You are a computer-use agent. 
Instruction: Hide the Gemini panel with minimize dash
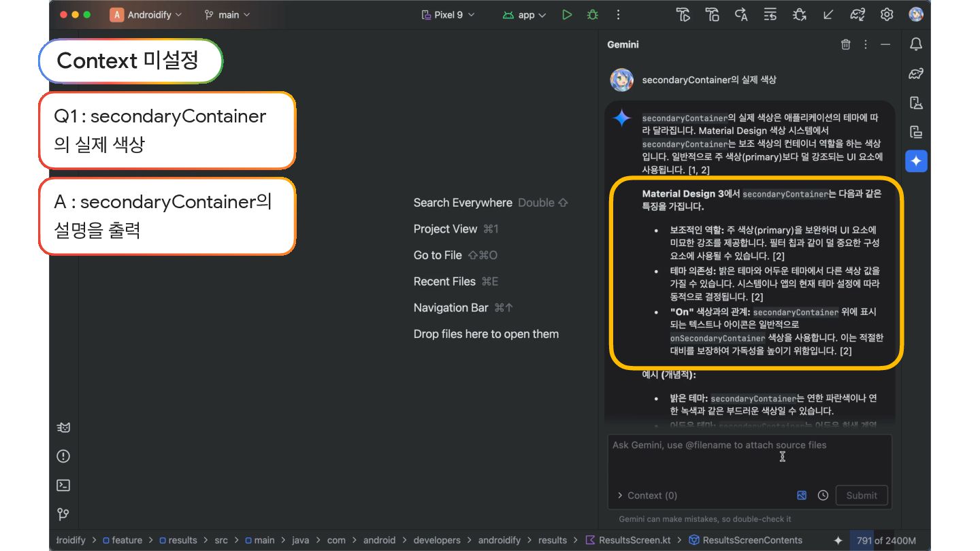[885, 44]
